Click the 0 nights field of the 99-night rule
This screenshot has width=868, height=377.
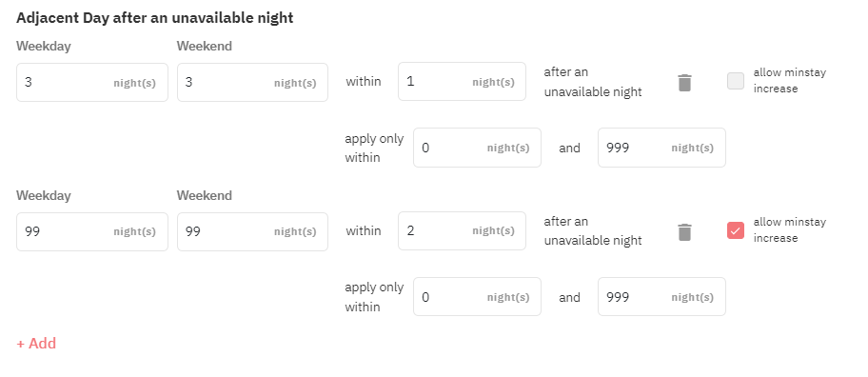click(477, 297)
